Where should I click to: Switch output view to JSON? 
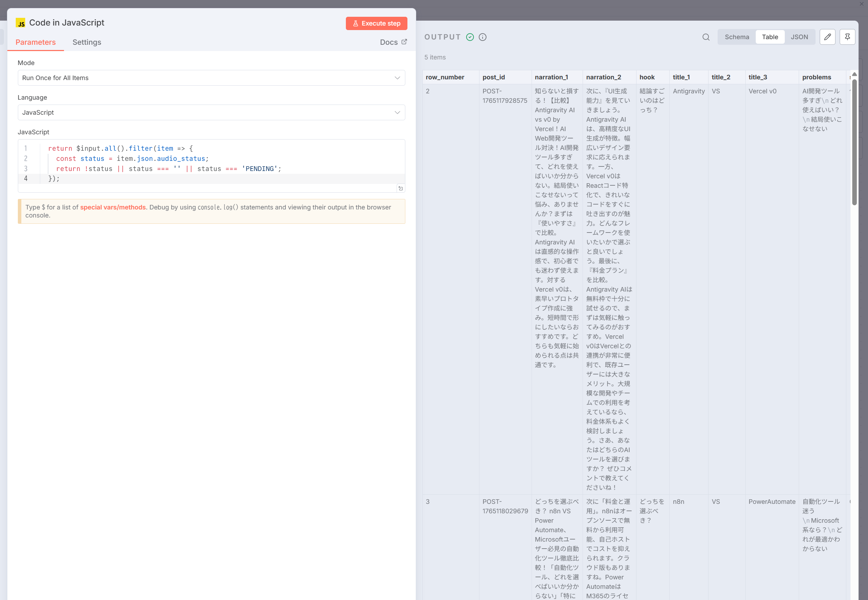click(x=799, y=37)
